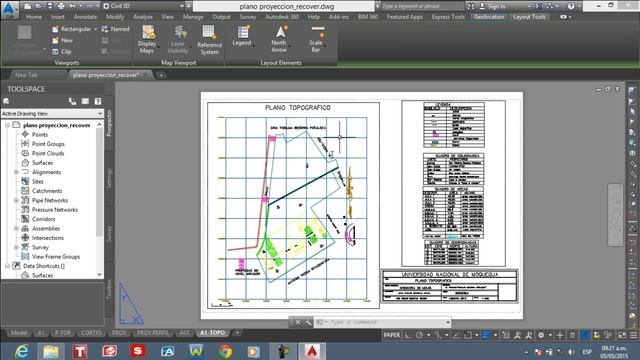
Task: Open the Toolspace help question icon
Action: 98,101
